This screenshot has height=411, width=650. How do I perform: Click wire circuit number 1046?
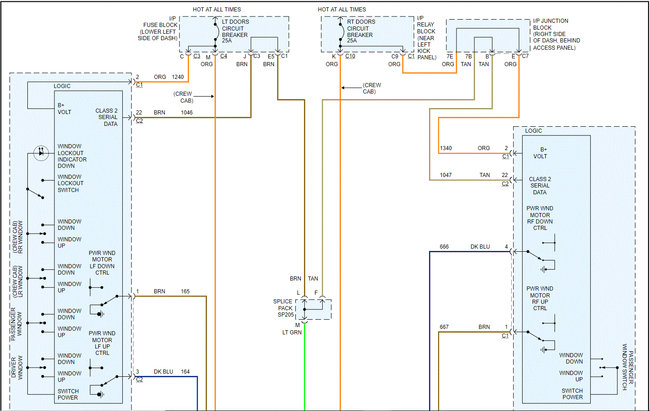coord(187,112)
